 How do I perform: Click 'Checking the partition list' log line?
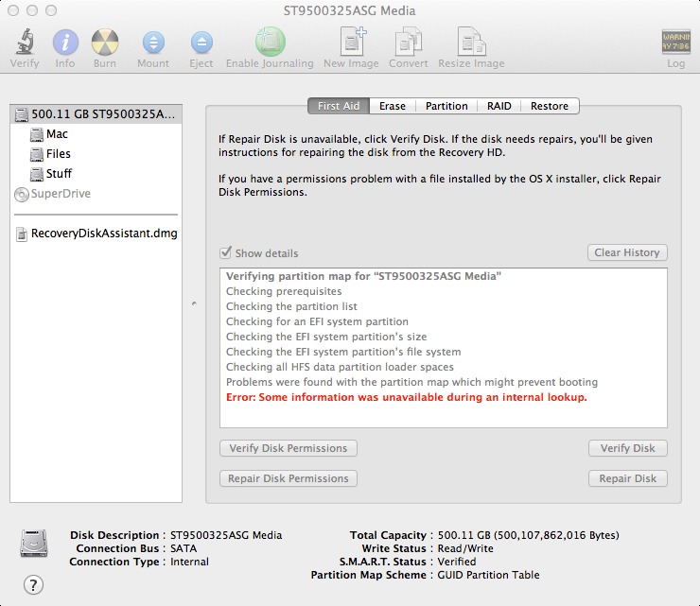click(x=291, y=306)
